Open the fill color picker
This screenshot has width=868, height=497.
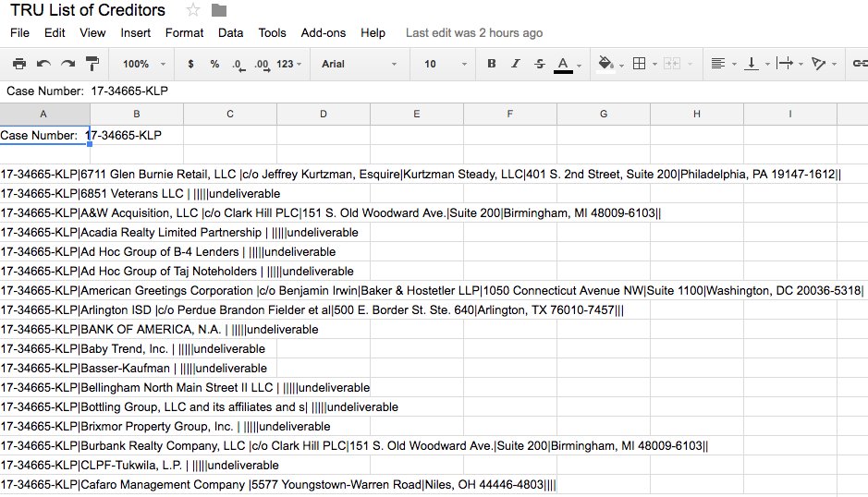[605, 64]
